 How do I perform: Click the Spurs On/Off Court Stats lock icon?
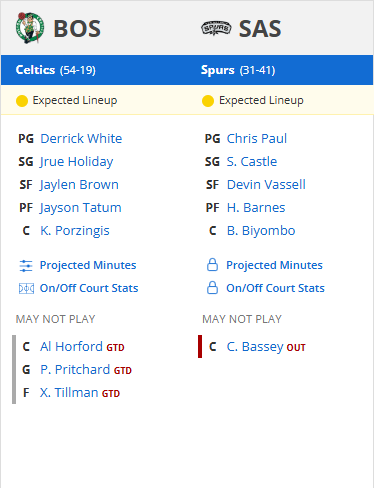212,288
